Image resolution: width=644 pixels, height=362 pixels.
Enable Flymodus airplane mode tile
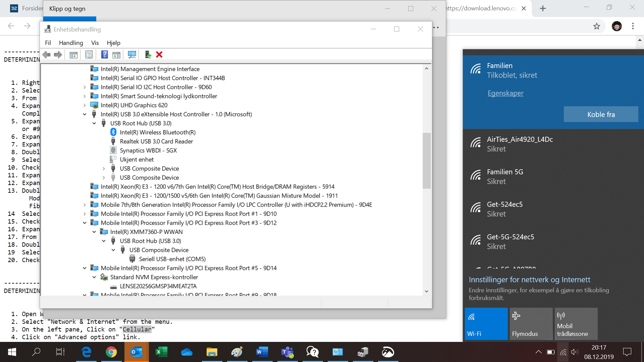tap(531, 324)
